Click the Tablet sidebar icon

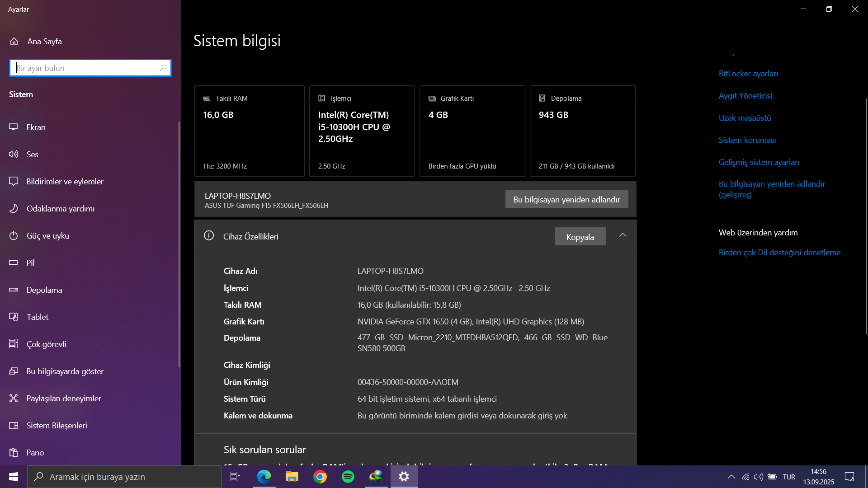14,317
